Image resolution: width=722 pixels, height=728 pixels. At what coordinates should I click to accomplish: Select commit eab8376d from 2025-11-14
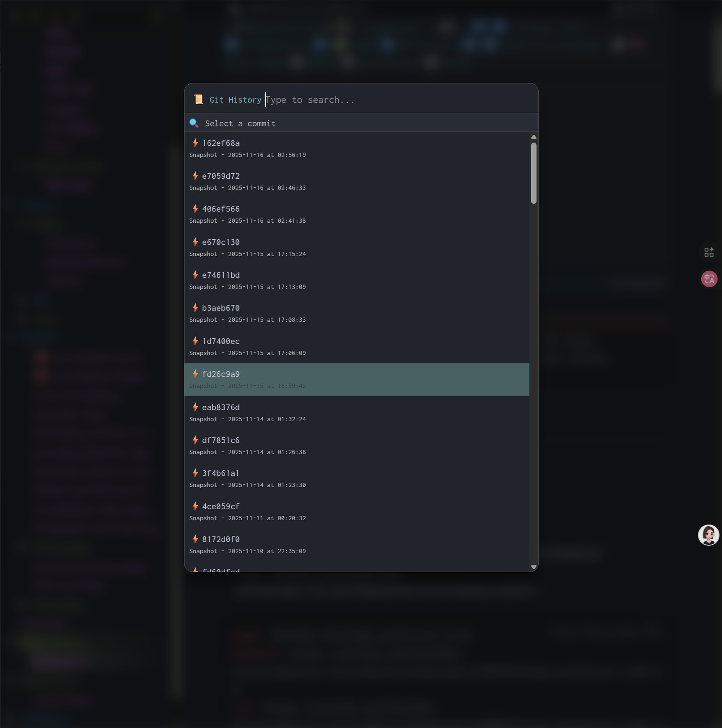(x=221, y=408)
